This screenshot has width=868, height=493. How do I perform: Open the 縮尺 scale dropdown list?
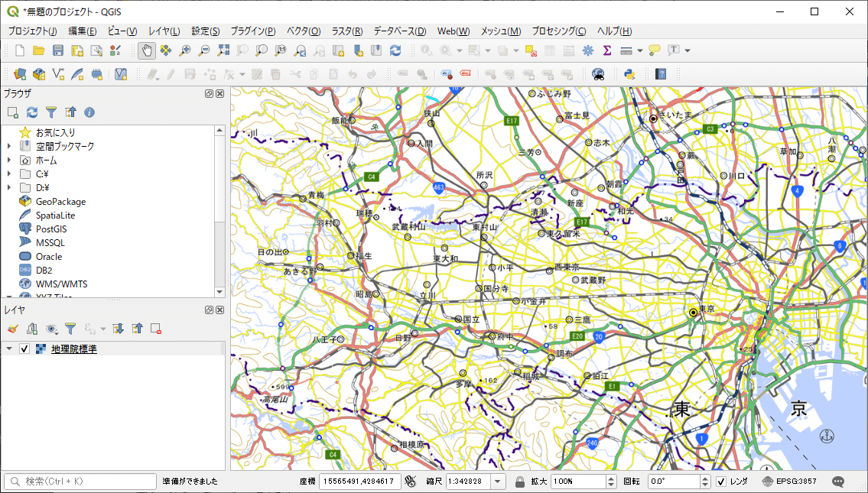click(498, 482)
